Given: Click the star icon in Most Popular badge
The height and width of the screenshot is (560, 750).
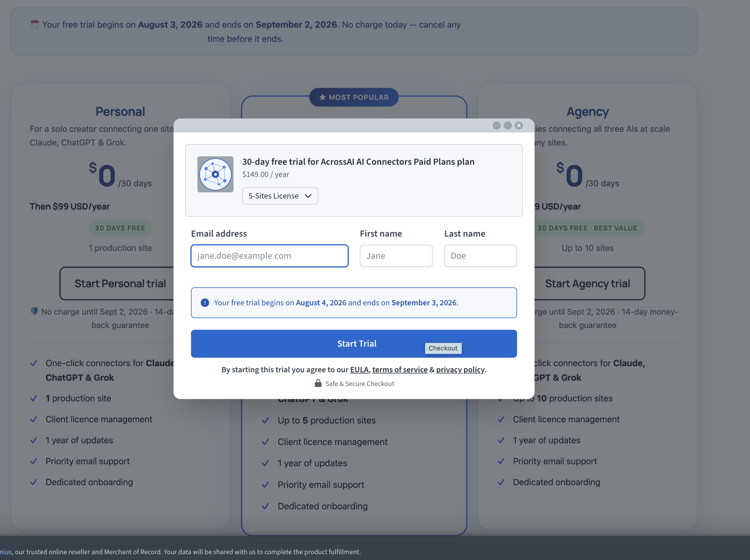Looking at the screenshot, I should click(x=323, y=97).
